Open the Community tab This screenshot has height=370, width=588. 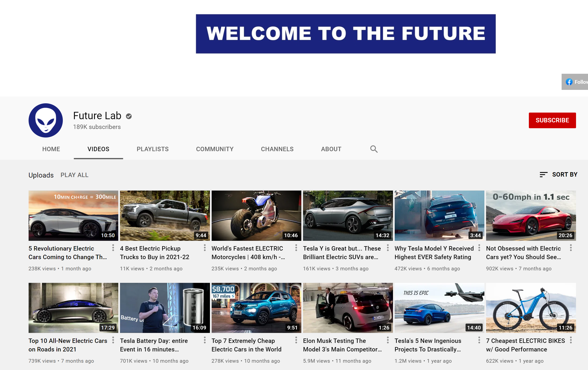tap(215, 149)
